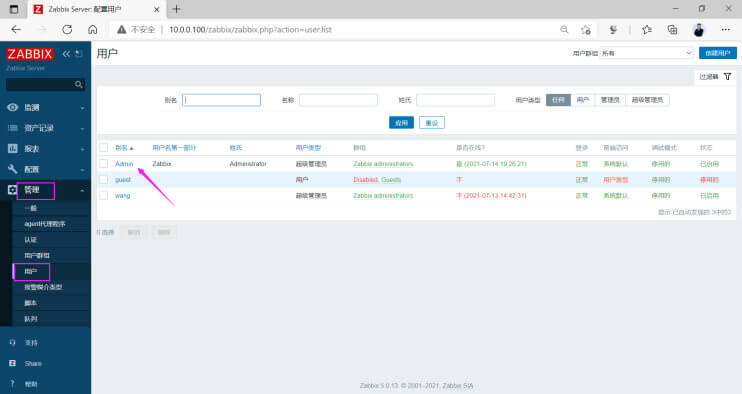
Task: Open the user group dropdown at top right
Action: tap(646, 53)
